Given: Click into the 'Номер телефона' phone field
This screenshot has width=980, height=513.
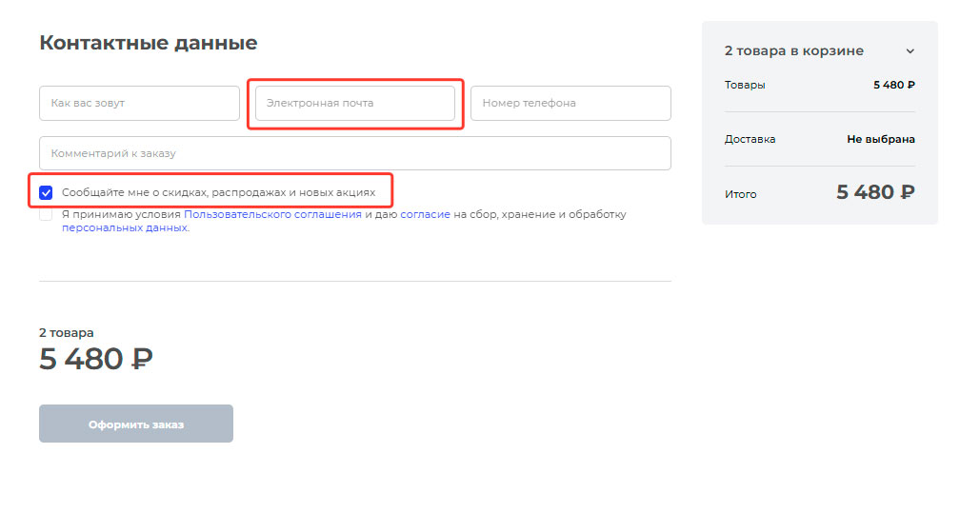Looking at the screenshot, I should pos(570,103).
